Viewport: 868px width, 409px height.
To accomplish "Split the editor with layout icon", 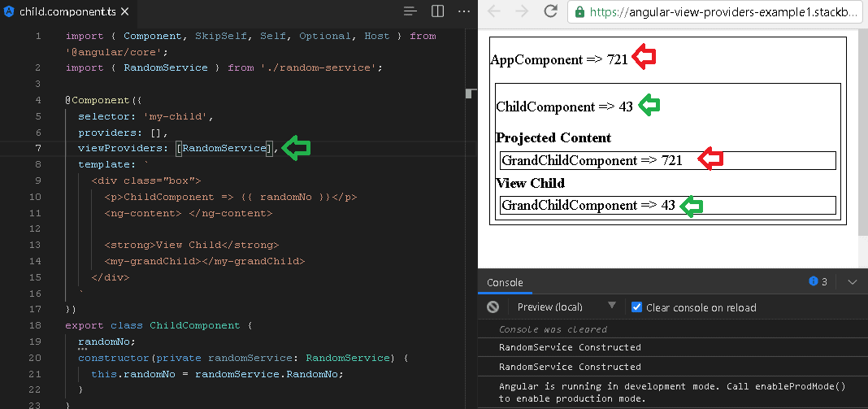I will (437, 11).
